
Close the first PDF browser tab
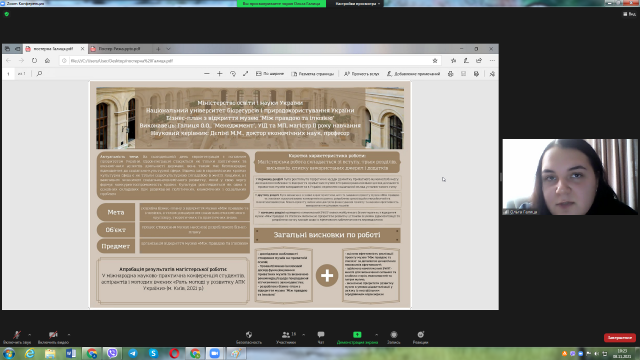tap(82, 49)
